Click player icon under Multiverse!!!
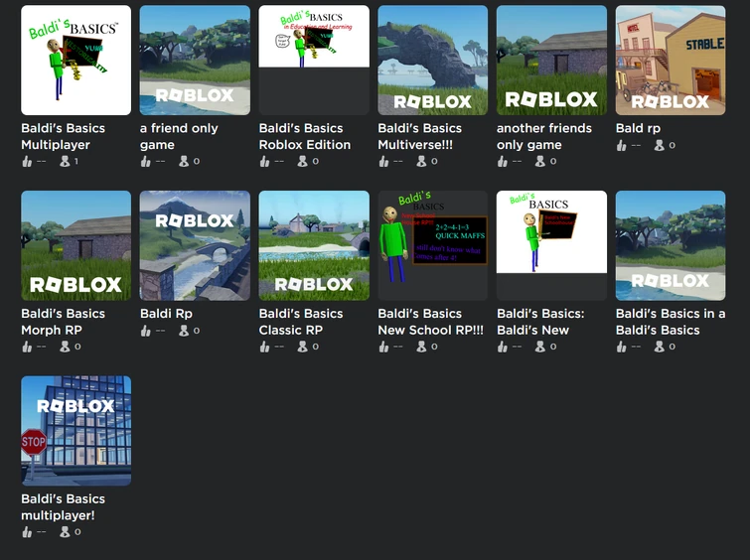The image size is (750, 560). click(x=421, y=162)
